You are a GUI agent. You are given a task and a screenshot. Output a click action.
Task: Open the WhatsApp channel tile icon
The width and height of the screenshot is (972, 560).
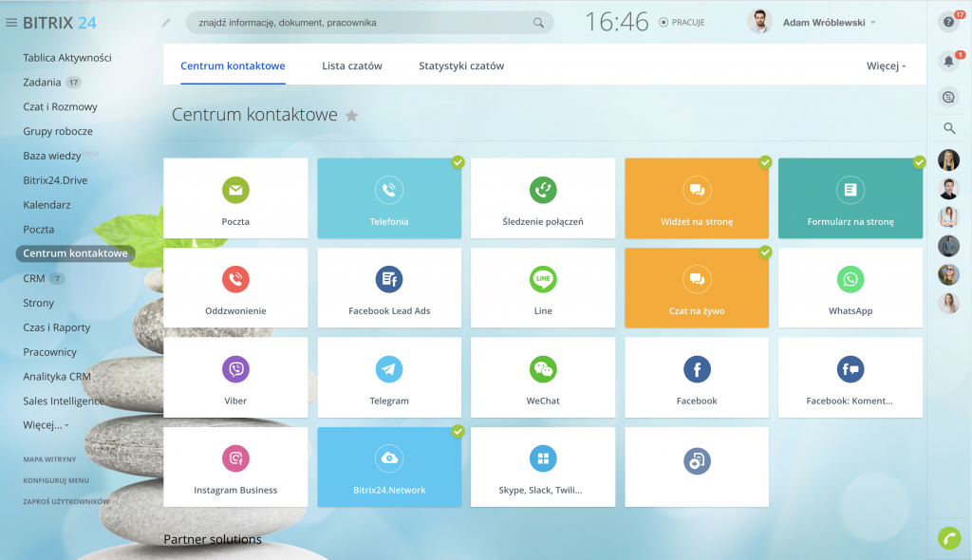pyautogui.click(x=850, y=280)
